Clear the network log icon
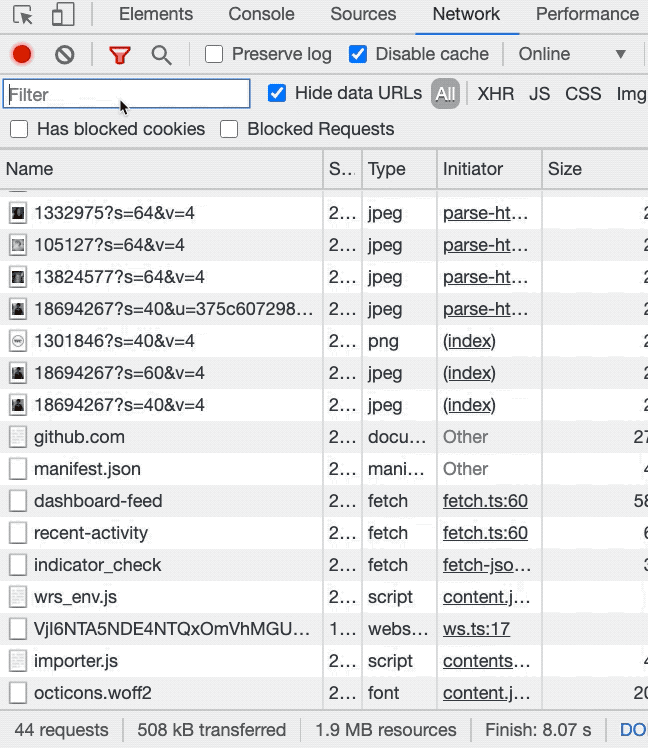The width and height of the screenshot is (648, 748). 65,54
